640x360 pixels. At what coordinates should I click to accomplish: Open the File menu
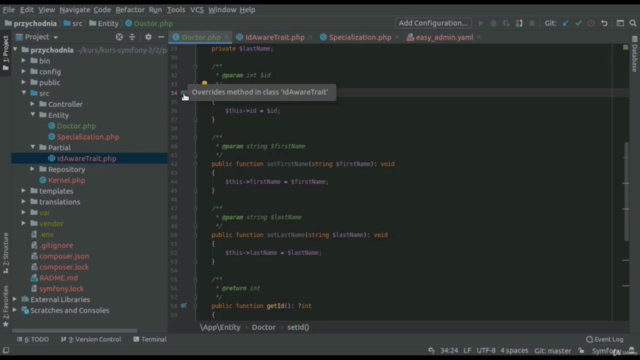[x=9, y=10]
